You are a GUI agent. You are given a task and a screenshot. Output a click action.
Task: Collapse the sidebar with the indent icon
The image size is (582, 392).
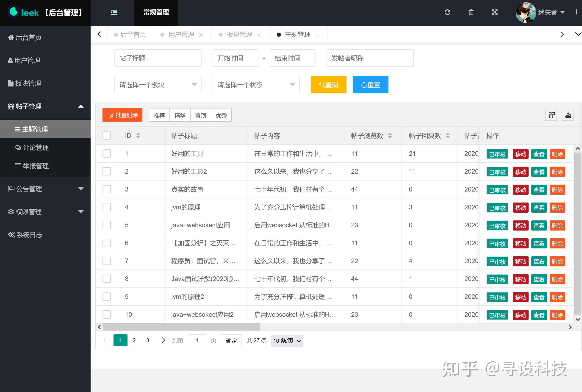(114, 12)
